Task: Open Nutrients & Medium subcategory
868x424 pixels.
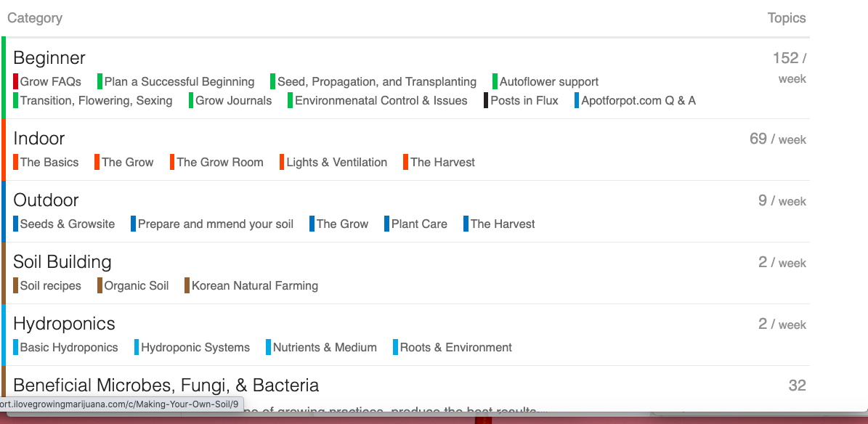Action: [x=324, y=348]
